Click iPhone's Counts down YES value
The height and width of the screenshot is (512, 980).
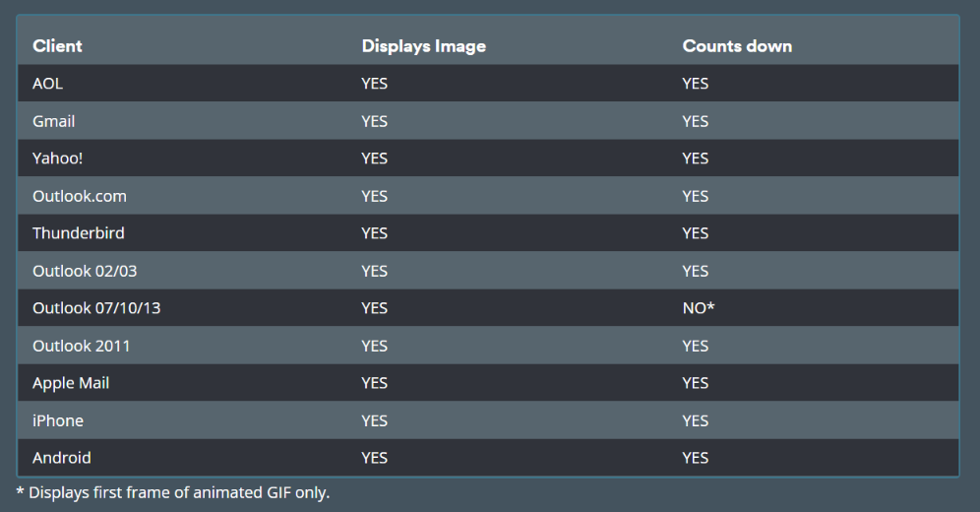point(695,420)
